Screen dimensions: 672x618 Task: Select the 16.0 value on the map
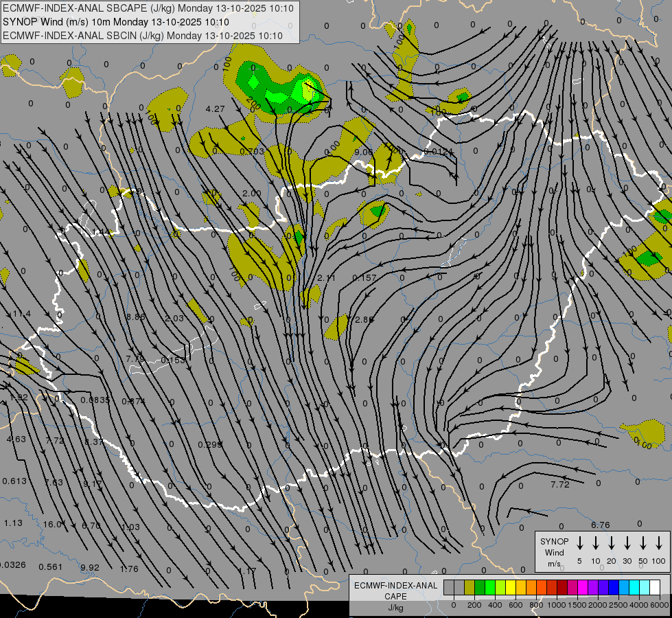coord(52,524)
